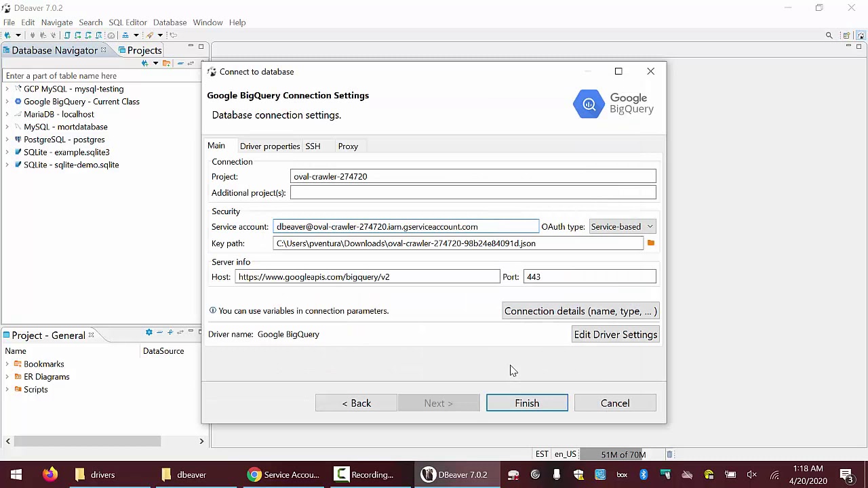This screenshot has height=488, width=868.
Task: Open SQL Editor toolbar icon
Action: pyautogui.click(x=67, y=35)
